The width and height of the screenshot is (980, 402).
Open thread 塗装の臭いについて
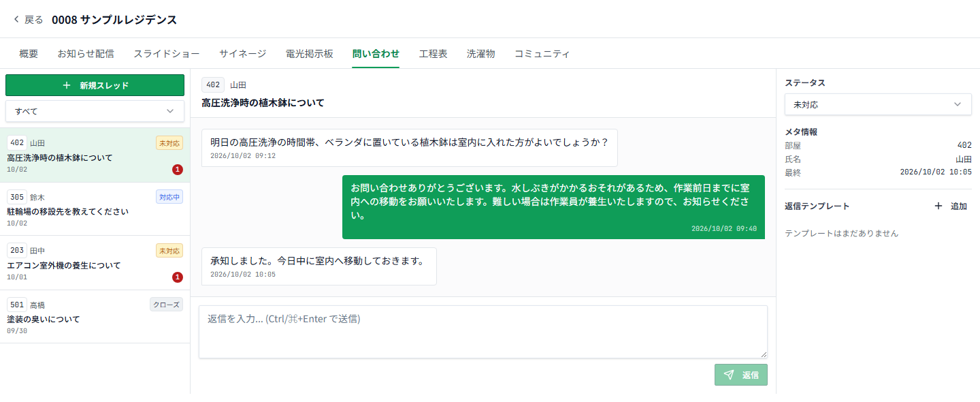[x=95, y=317]
